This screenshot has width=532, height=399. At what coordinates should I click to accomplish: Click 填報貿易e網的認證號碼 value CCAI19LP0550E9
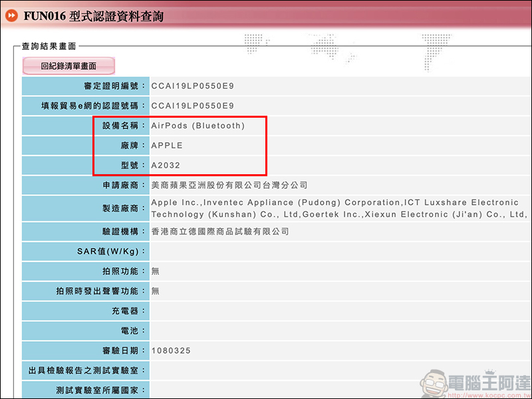point(192,106)
